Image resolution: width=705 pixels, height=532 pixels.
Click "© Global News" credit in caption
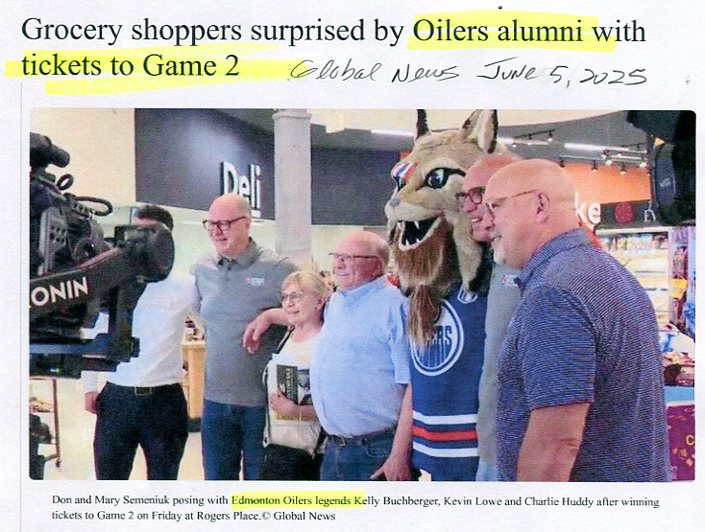[299, 516]
